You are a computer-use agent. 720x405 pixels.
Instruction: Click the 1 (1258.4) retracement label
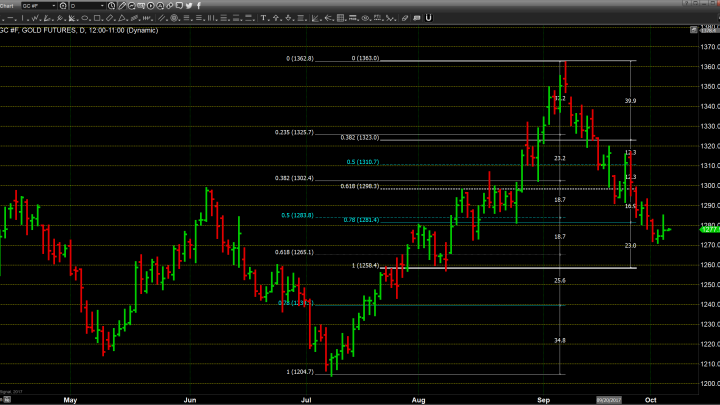click(366, 265)
